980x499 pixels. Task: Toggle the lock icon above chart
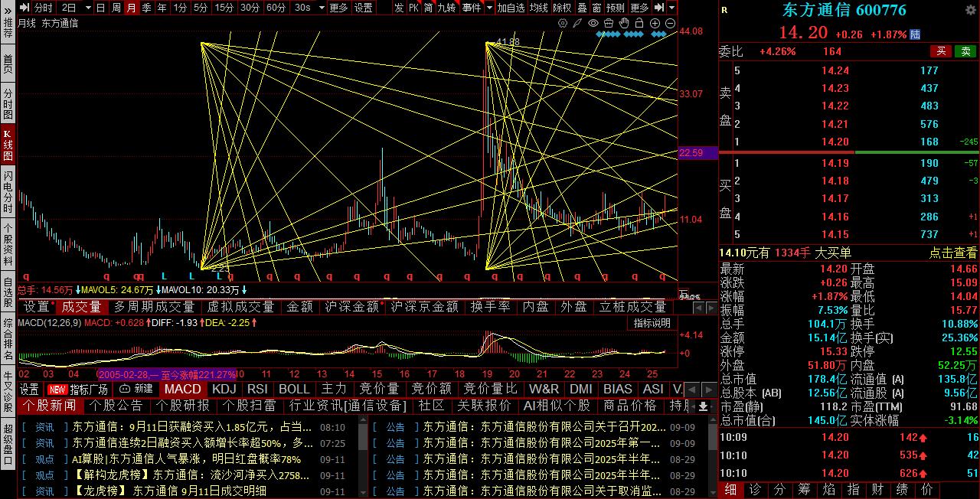pyautogui.click(x=639, y=23)
